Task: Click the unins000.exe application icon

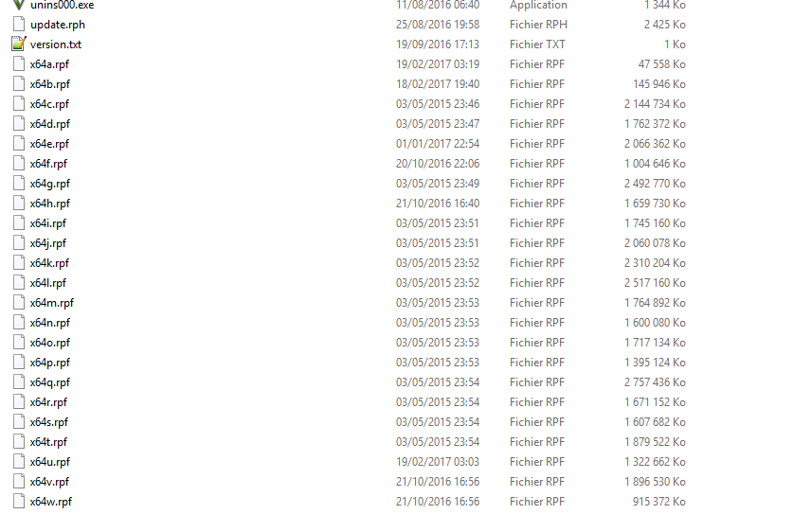Action: pyautogui.click(x=19, y=5)
